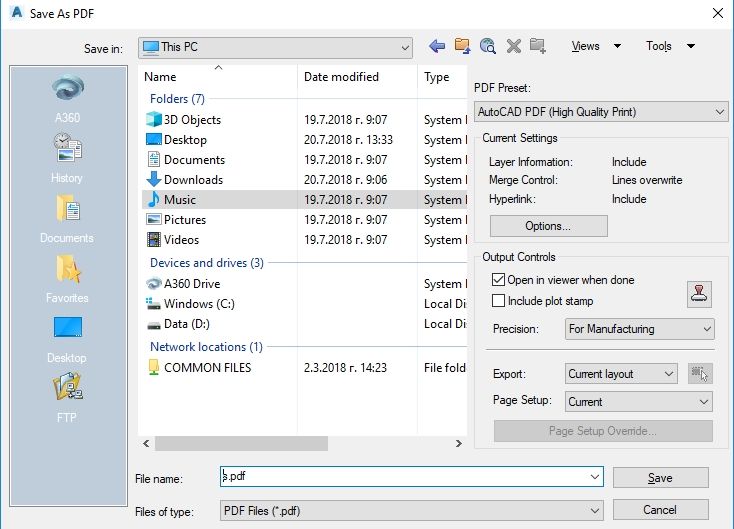Viewport: 734px width, 529px height.
Task: Click the select window area icon
Action: click(x=700, y=374)
